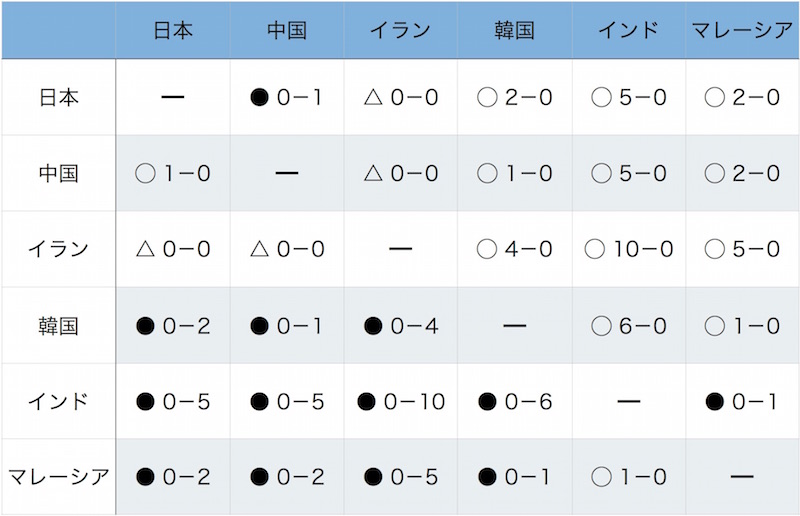Click the black circle beside インド row's 0−10
Screen dimensions: 800x516
[367, 402]
